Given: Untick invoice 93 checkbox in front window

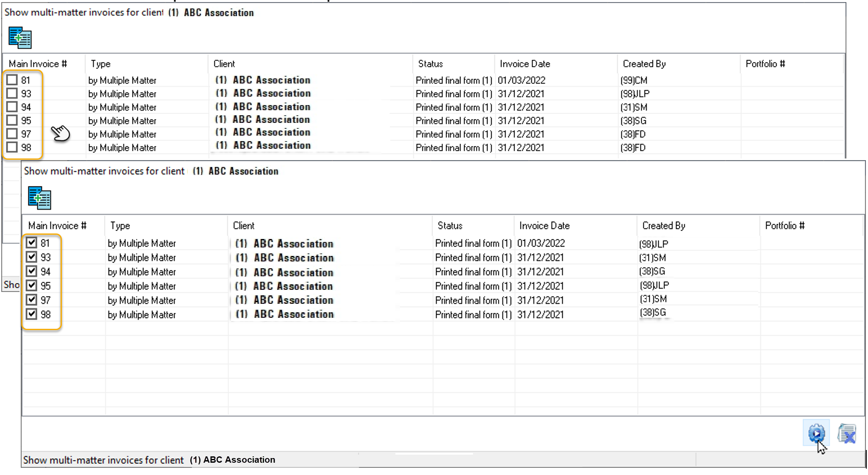Looking at the screenshot, I should [31, 257].
